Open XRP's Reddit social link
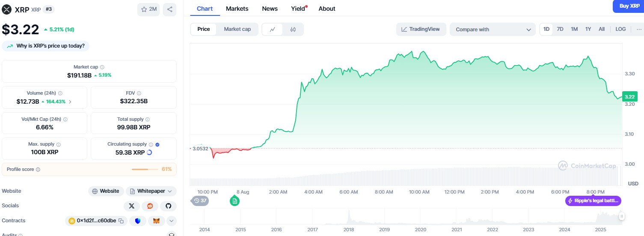The image size is (644, 236). pyautogui.click(x=150, y=206)
